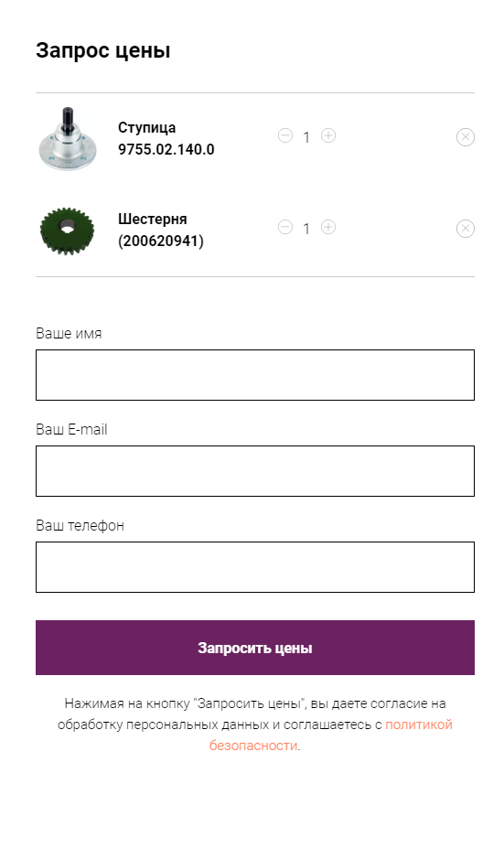Decrease quantity of Шестерня (200620941)
This screenshot has width=504, height=848.
click(x=285, y=227)
